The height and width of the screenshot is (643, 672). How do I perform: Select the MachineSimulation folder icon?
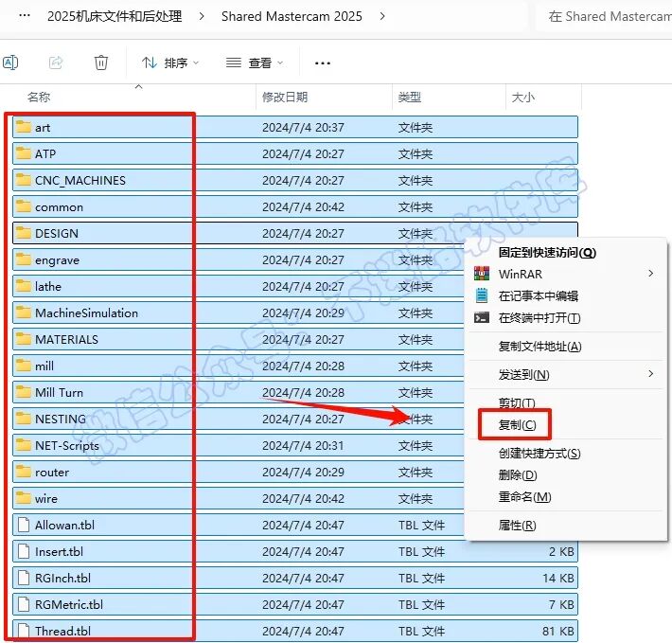(23, 313)
